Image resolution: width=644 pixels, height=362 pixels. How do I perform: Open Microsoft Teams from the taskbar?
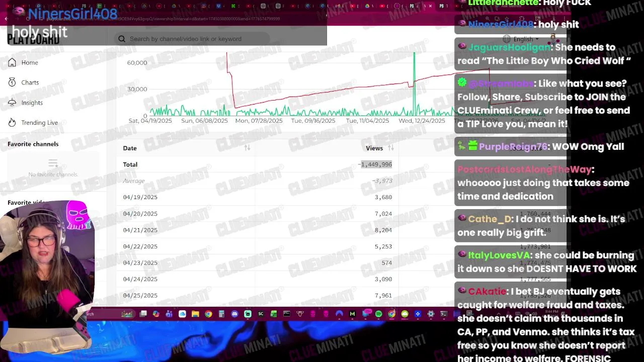(169, 314)
